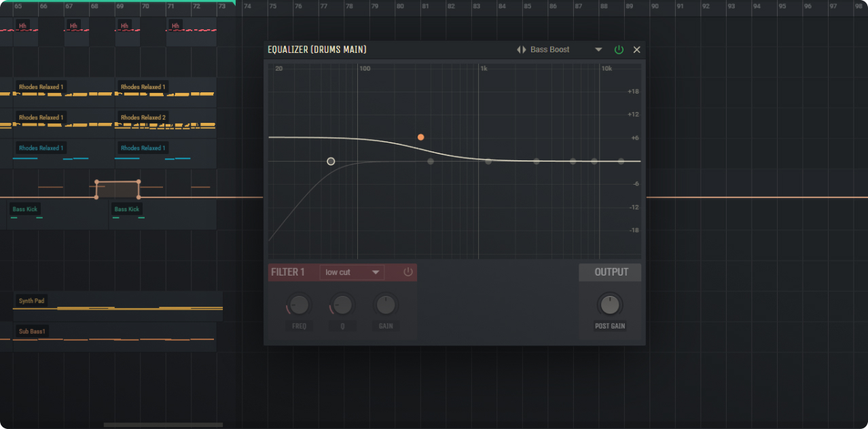Disable Filter 1 with its power icon
The image size is (868, 429).
(x=408, y=272)
